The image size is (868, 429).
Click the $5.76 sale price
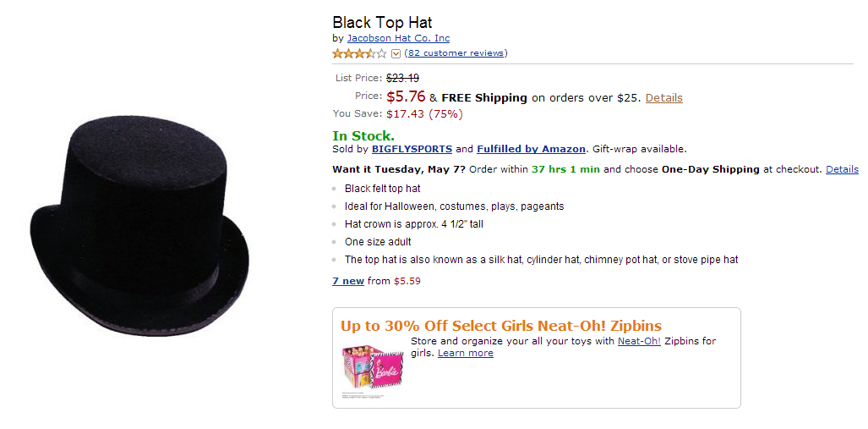(406, 96)
